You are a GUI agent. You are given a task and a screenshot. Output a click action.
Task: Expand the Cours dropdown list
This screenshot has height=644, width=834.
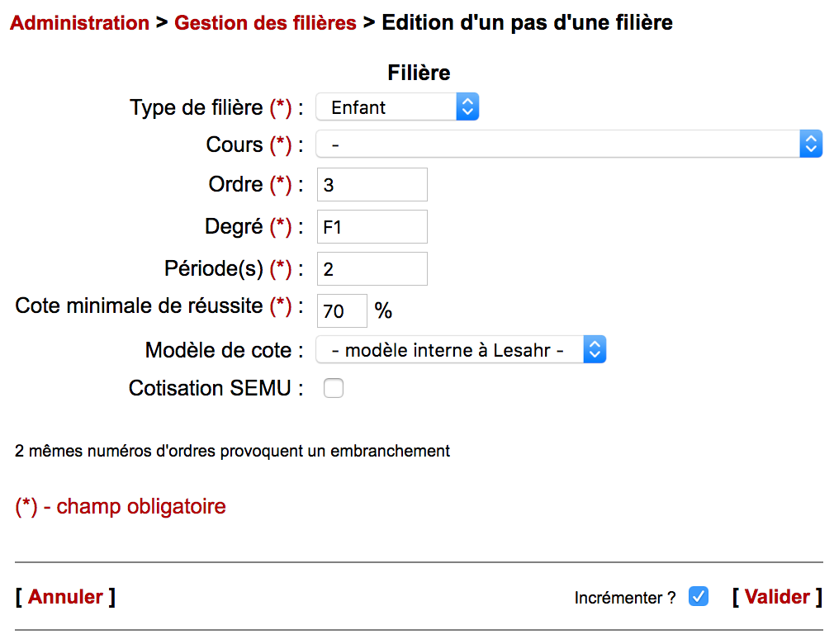click(x=569, y=144)
